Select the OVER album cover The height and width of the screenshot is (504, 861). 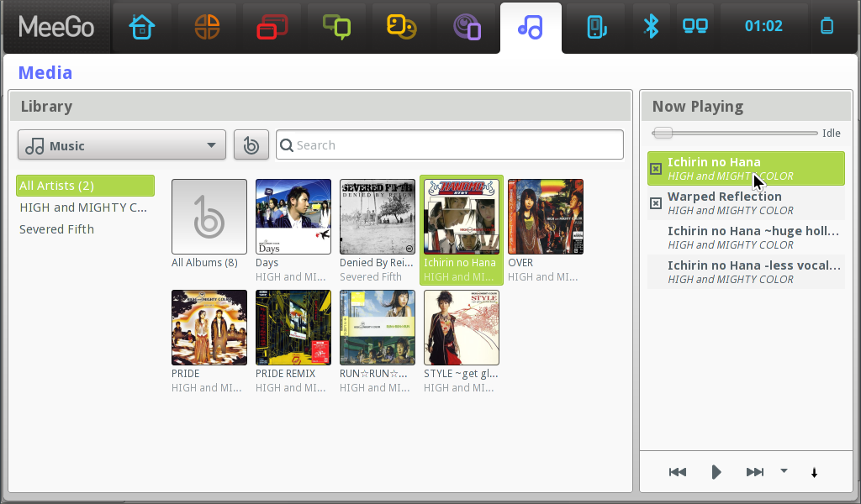coord(545,217)
